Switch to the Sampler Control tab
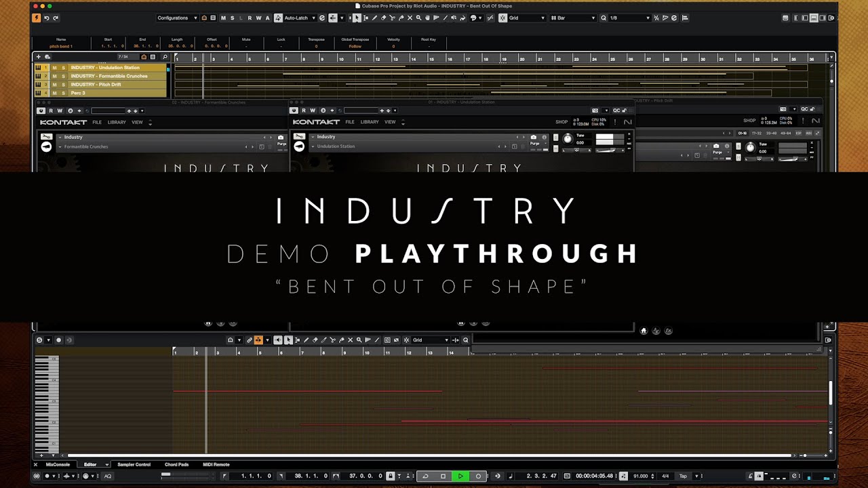The width and height of the screenshot is (868, 488). 134,465
